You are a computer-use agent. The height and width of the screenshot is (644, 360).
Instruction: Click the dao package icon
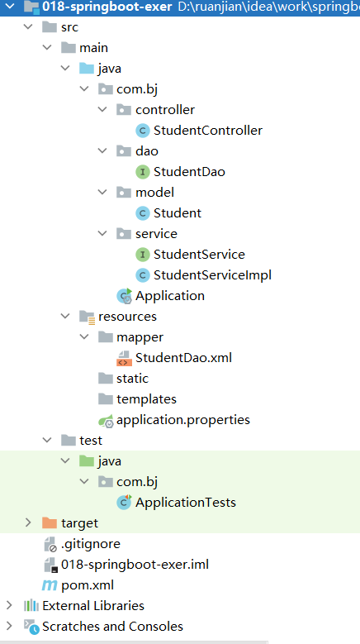click(x=124, y=150)
